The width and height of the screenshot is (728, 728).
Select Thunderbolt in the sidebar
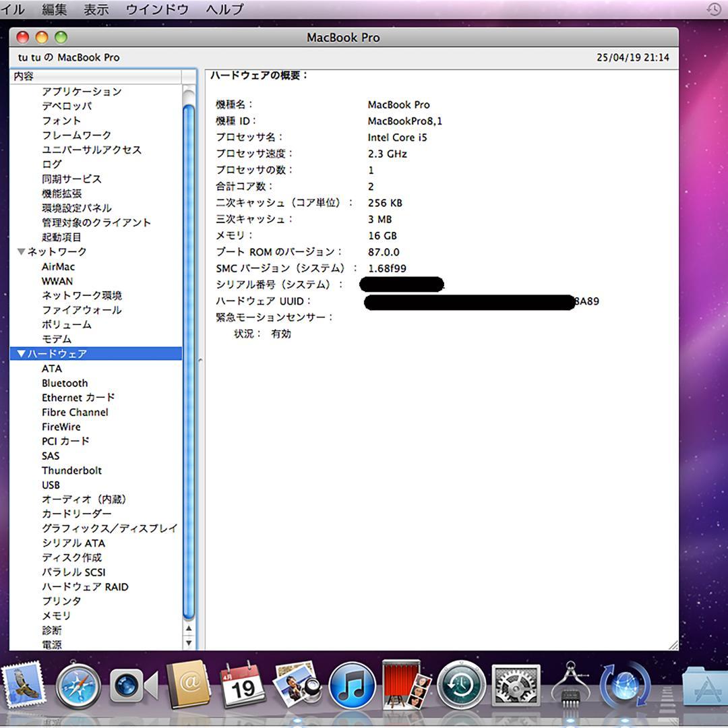[x=72, y=470]
